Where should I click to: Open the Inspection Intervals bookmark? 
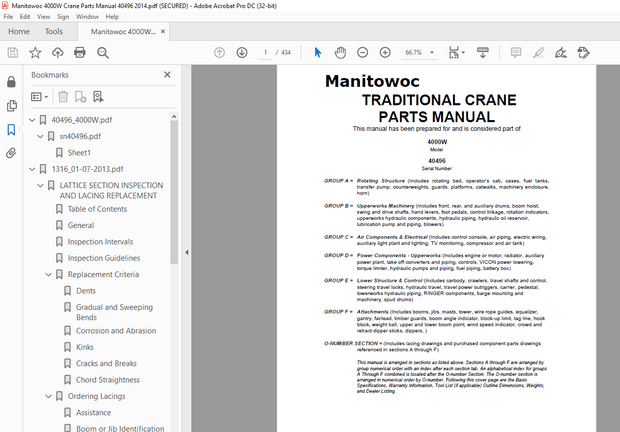click(x=100, y=241)
